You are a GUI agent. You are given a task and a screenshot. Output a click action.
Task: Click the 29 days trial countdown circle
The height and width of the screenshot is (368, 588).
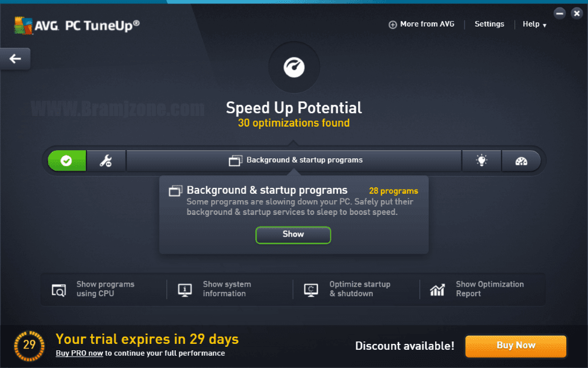click(29, 346)
